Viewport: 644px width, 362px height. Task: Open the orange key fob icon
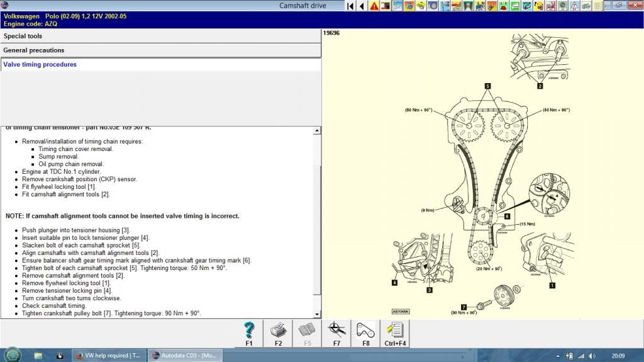pyautogui.click(x=492, y=6)
